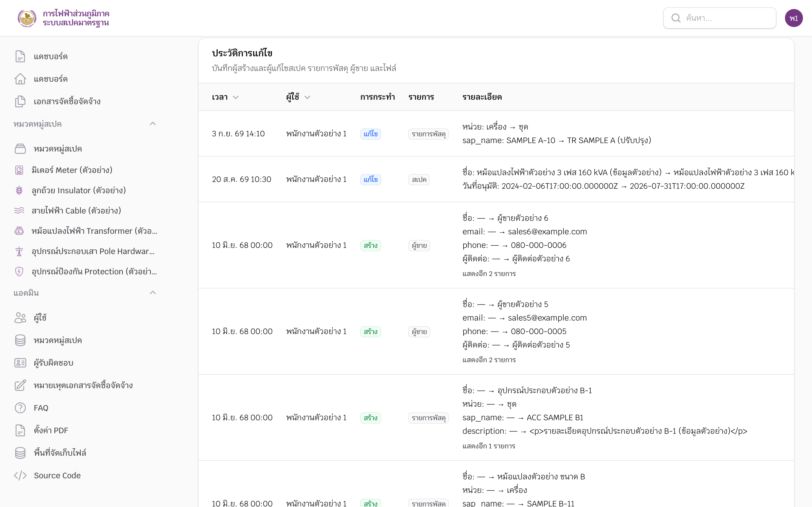Collapse the หมวดหมู่สเปค sidebar section
The height and width of the screenshot is (507, 812).
click(153, 124)
